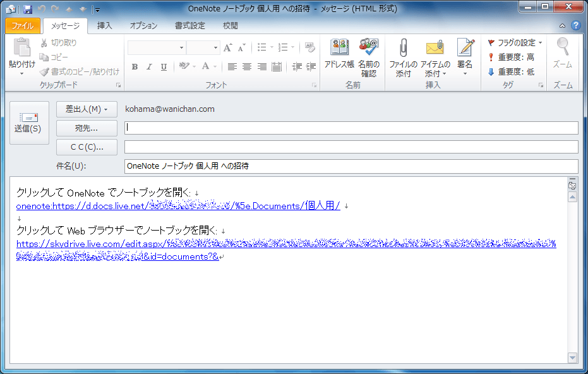Image resolution: width=588 pixels, height=374 pixels.
Task: Minimize the ribbon with the caret icon
Action: 562,26
